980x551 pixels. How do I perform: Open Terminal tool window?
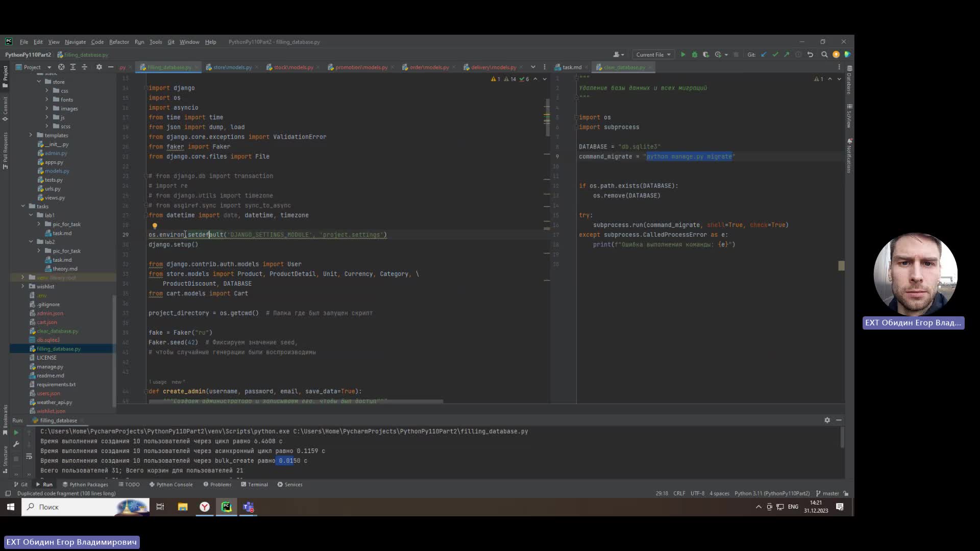254,484
